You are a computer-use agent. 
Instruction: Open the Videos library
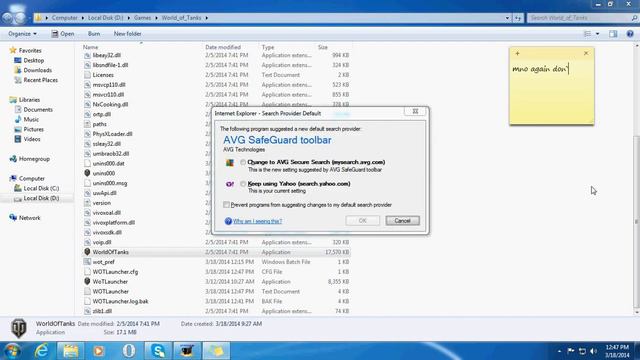pyautogui.click(x=32, y=139)
